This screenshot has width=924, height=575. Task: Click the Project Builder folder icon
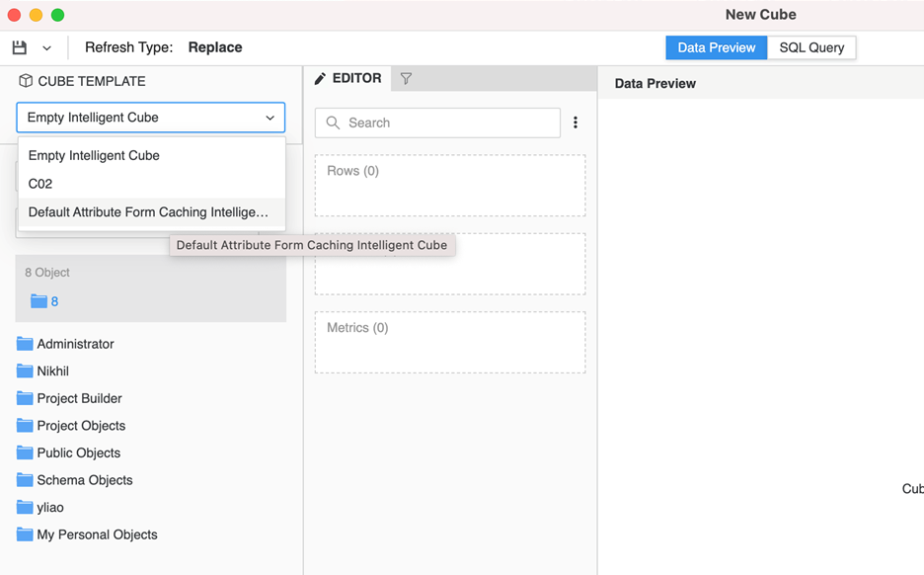pyautogui.click(x=25, y=398)
